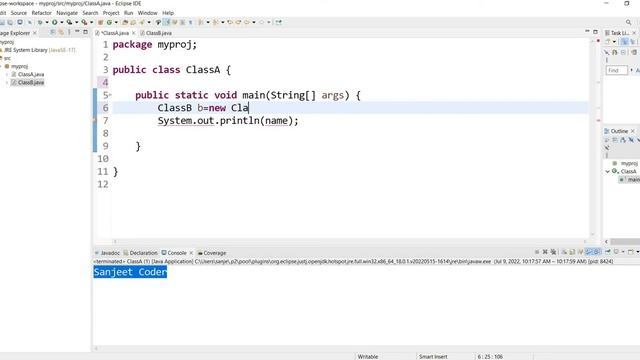This screenshot has height=360, width=640.
Task: Click Remove All Terminated Launches in console
Action: [553, 252]
